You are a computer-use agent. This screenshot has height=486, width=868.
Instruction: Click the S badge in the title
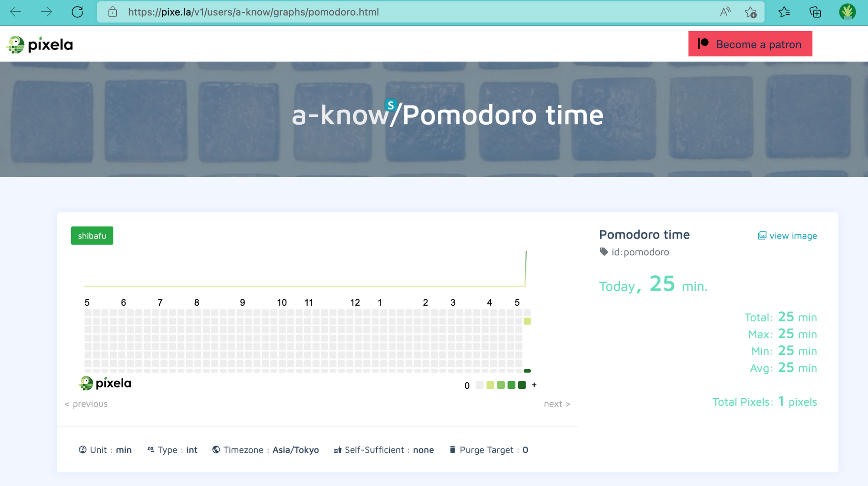coord(391,105)
